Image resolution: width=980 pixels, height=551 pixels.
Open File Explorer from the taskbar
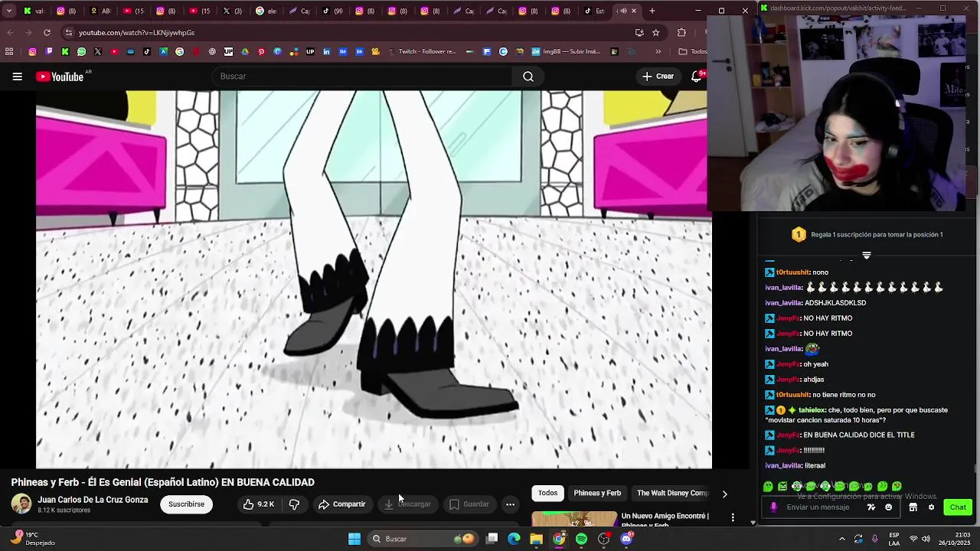point(536,539)
